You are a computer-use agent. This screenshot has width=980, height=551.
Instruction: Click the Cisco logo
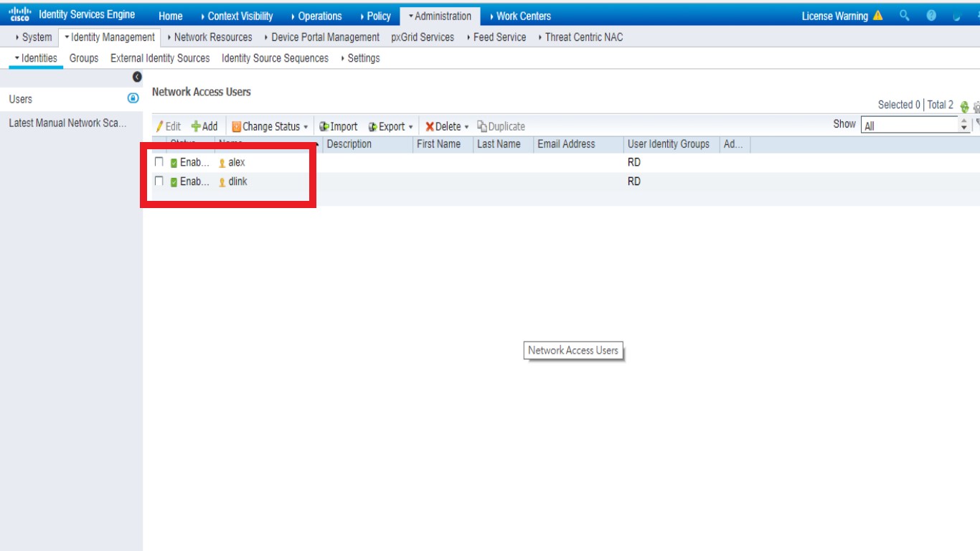click(x=20, y=15)
